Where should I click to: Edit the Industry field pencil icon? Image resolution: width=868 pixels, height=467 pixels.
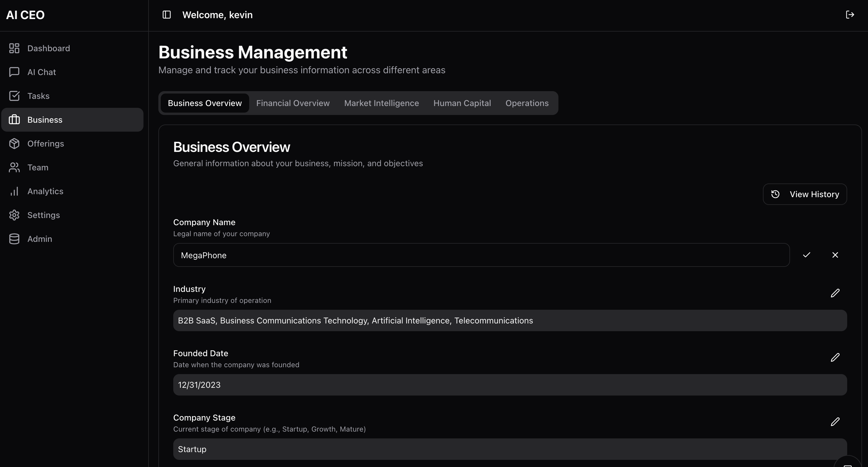pos(835,293)
